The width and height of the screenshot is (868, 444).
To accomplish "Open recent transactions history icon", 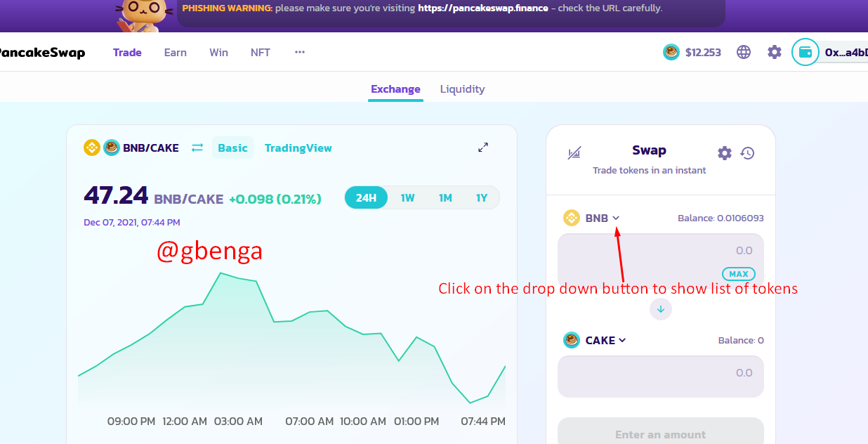I will pyautogui.click(x=747, y=152).
